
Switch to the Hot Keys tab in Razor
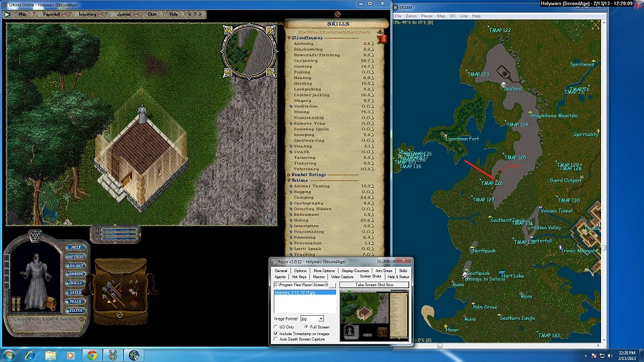[x=299, y=277]
